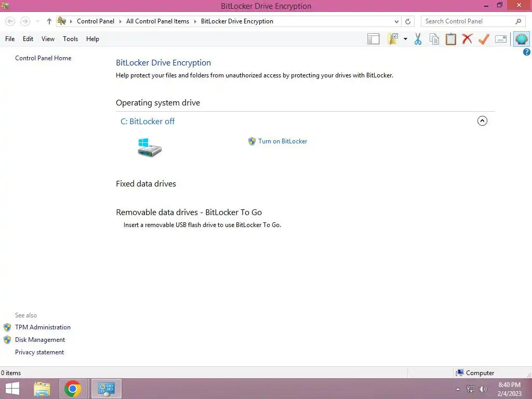Expand arrow before Control Panel breadcrumb
The width and height of the screenshot is (532, 399).
71,21
